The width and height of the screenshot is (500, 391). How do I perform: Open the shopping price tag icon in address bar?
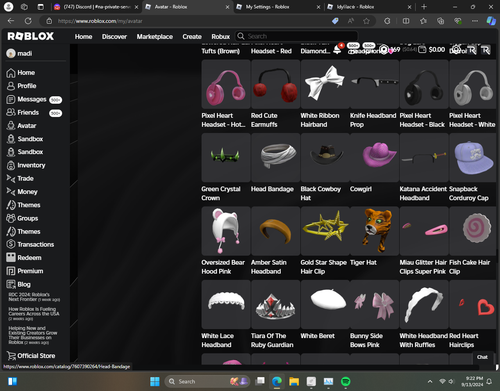(335, 21)
